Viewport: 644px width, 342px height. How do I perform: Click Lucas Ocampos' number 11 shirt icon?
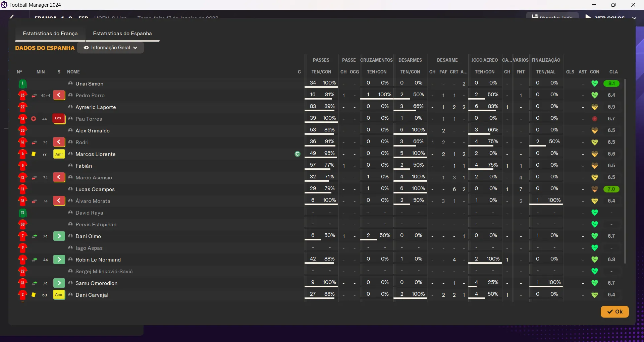pos(22,189)
